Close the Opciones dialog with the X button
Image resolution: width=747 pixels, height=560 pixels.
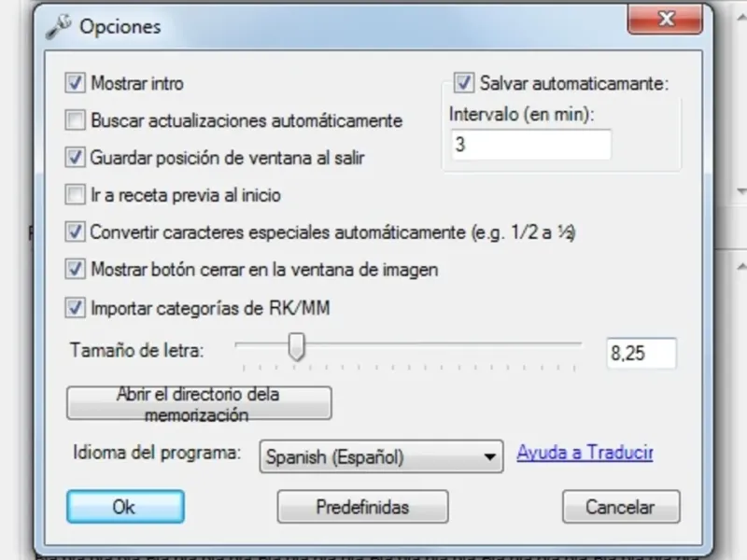(665, 19)
